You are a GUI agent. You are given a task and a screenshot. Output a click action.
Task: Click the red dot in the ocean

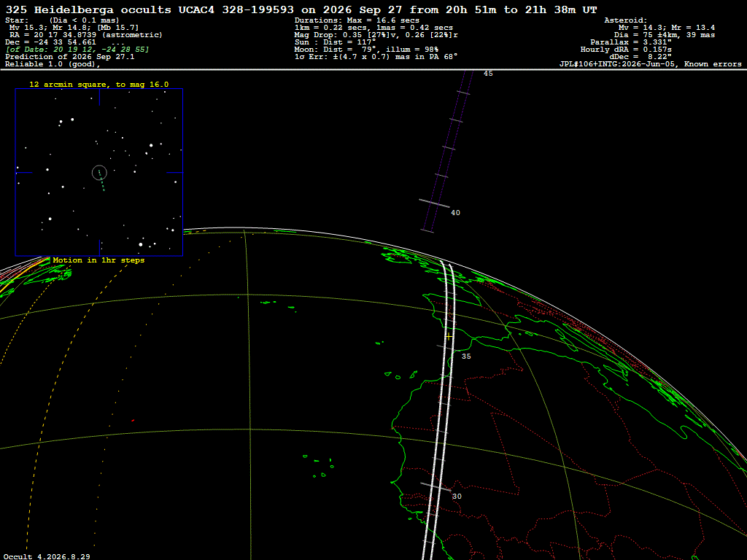pos(133,421)
